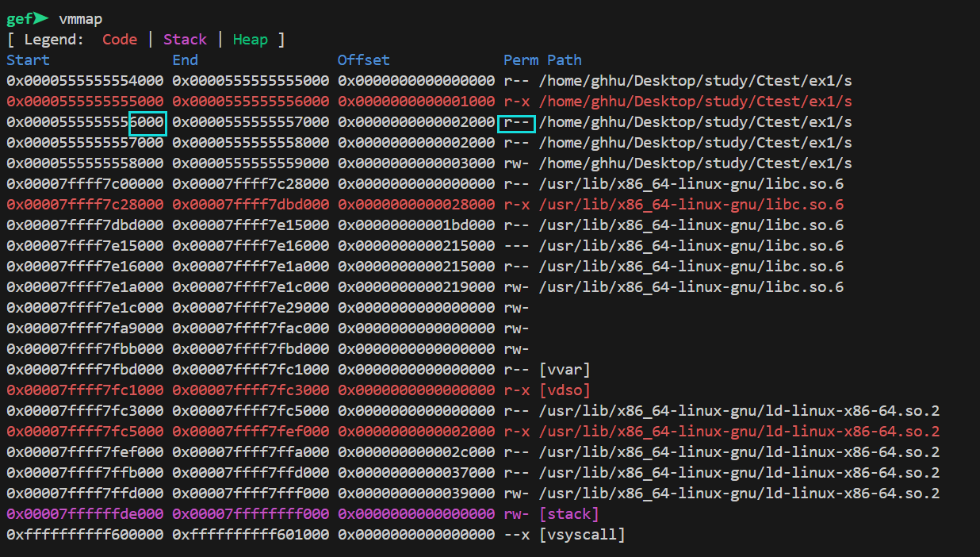The height and width of the screenshot is (557, 980).
Task: Select the red Code legend label
Action: click(120, 39)
